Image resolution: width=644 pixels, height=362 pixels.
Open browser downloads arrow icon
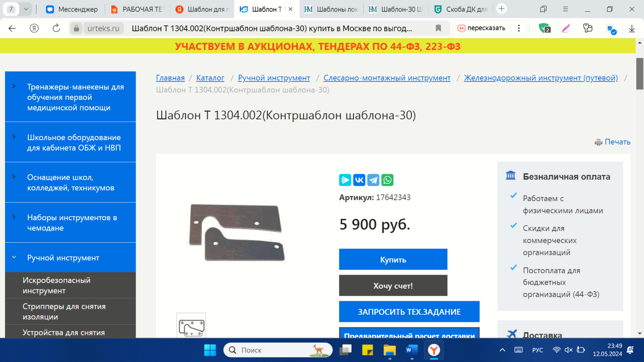click(632, 28)
